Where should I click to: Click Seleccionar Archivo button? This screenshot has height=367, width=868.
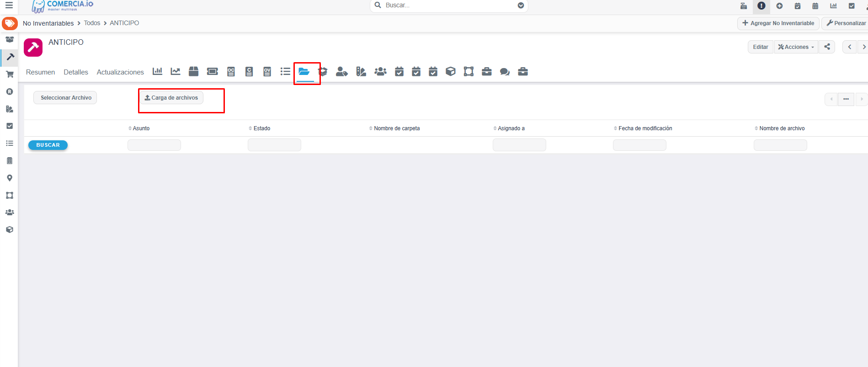coord(65,98)
